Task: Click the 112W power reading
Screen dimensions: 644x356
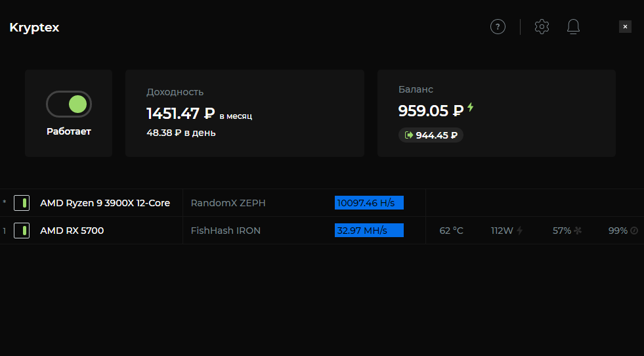Action: [x=502, y=231]
